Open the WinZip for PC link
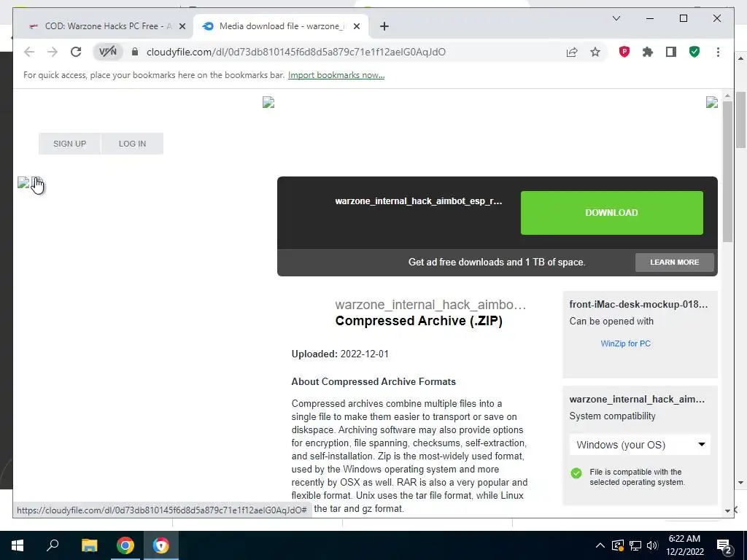747x560 pixels. pyautogui.click(x=625, y=343)
